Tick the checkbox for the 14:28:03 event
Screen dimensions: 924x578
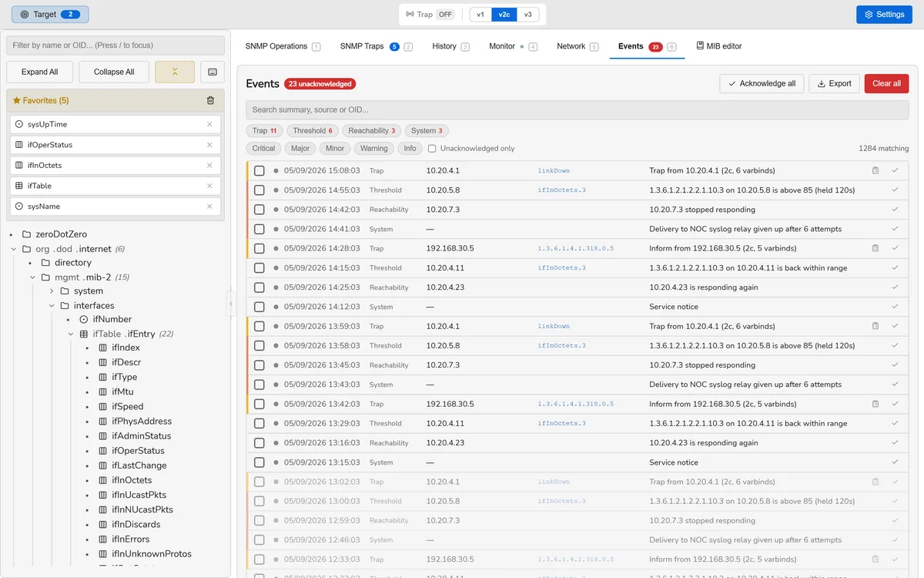coord(259,248)
